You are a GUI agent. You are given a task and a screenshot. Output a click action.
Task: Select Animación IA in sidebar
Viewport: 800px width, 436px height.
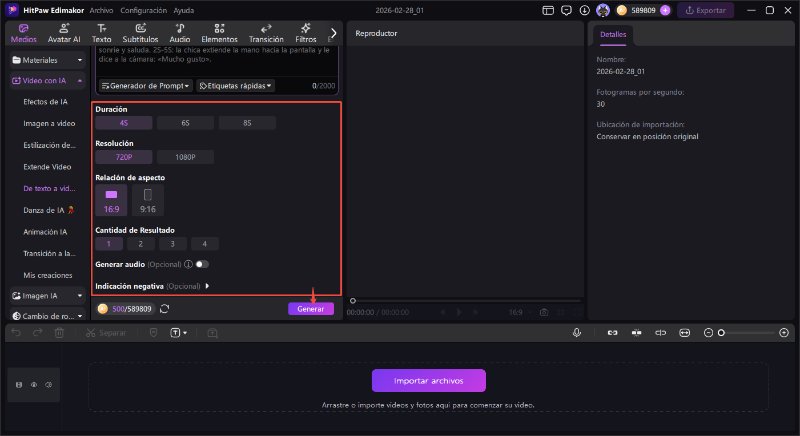click(45, 232)
